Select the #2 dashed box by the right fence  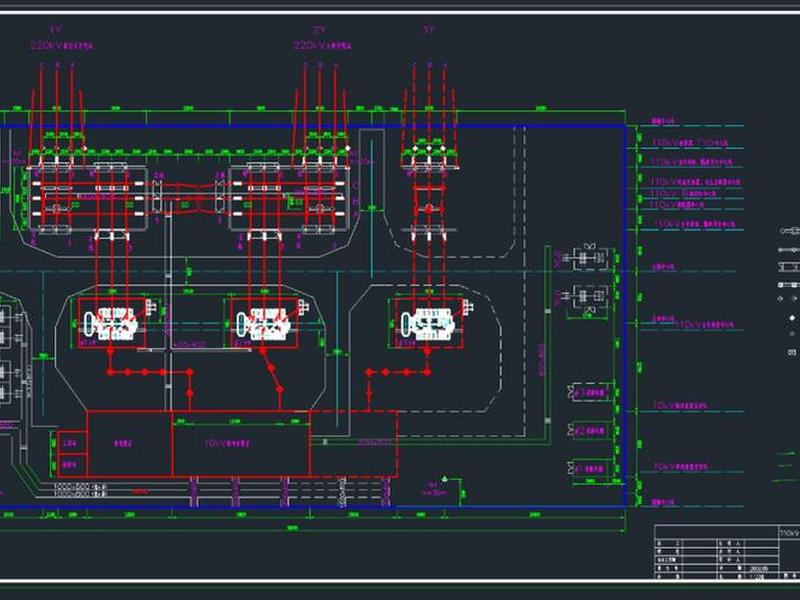(x=591, y=431)
